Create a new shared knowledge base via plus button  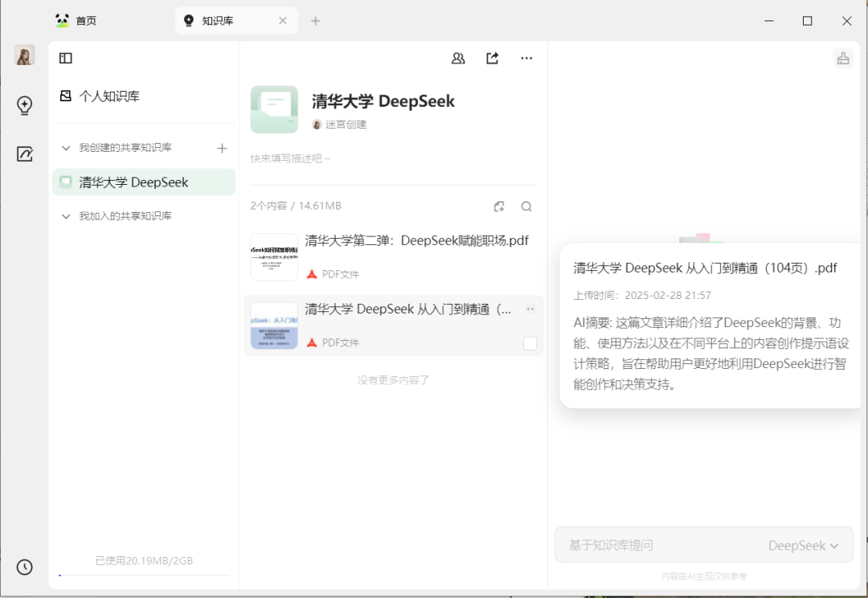(222, 148)
